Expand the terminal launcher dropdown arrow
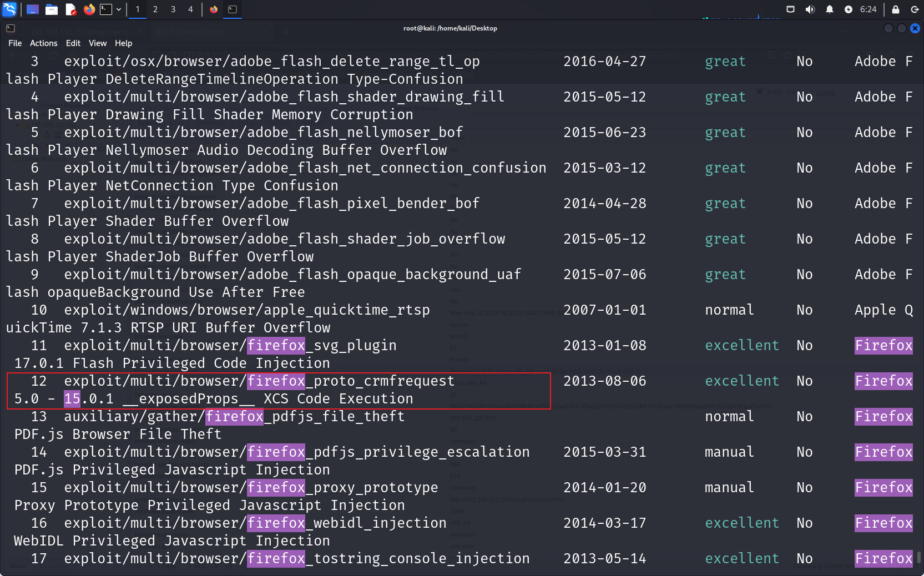Screen dimensions: 924x576 coord(119,9)
